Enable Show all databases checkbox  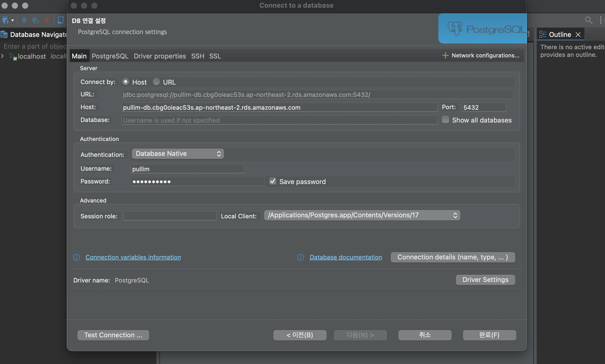(446, 120)
